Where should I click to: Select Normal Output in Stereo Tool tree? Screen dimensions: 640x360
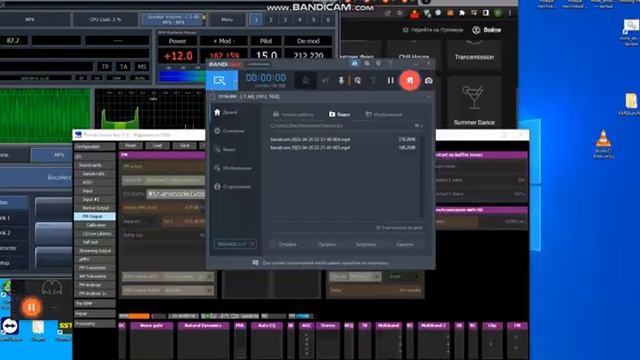click(x=95, y=208)
